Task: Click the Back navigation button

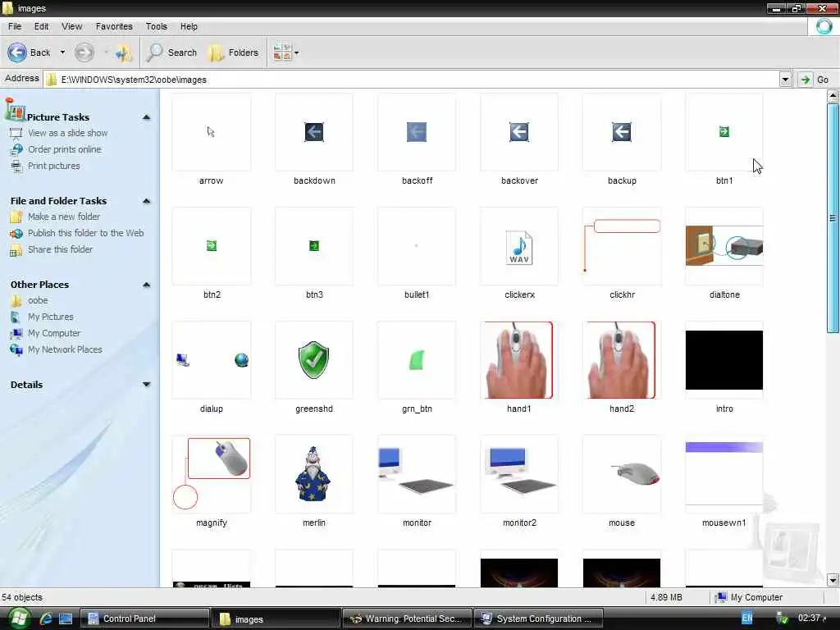Action: click(x=29, y=52)
